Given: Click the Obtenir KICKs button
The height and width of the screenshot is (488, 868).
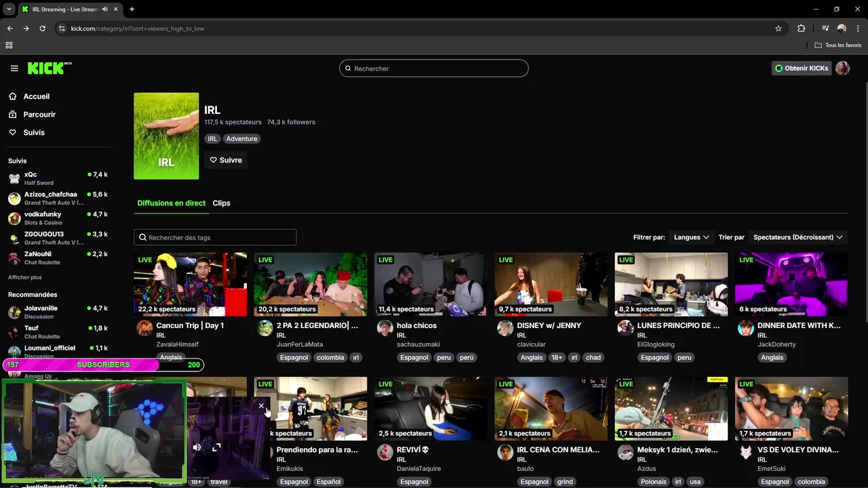Looking at the screenshot, I should click(x=802, y=68).
